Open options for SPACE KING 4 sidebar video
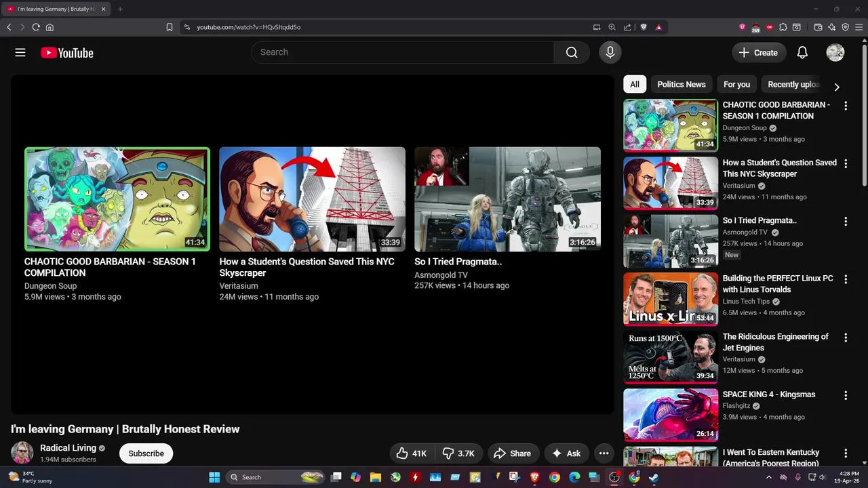This screenshot has height=488, width=868. [x=845, y=395]
